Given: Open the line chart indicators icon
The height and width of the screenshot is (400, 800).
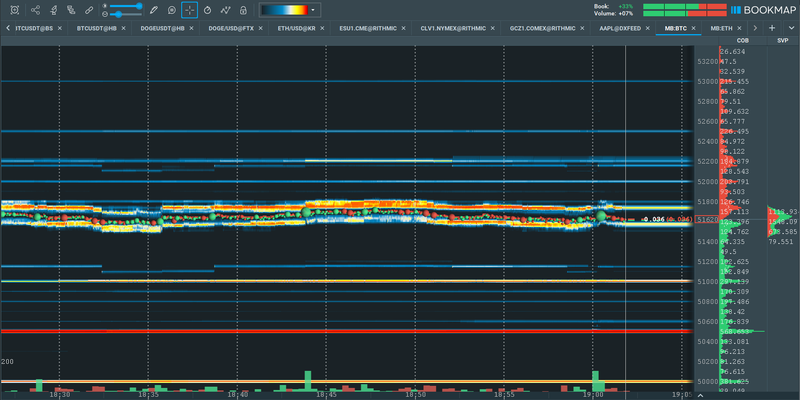Looking at the screenshot, I should pos(225,10).
